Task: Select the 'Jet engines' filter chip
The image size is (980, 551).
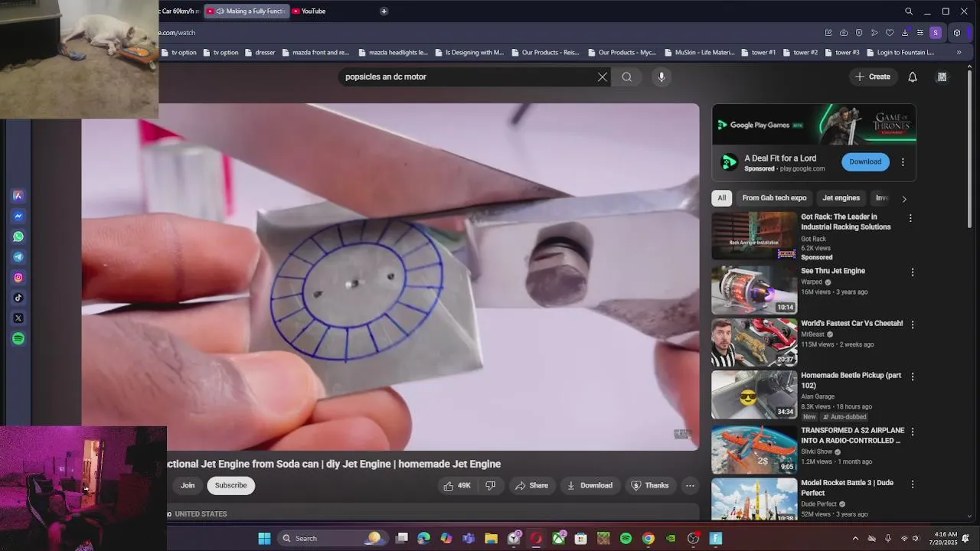Action: [841, 197]
